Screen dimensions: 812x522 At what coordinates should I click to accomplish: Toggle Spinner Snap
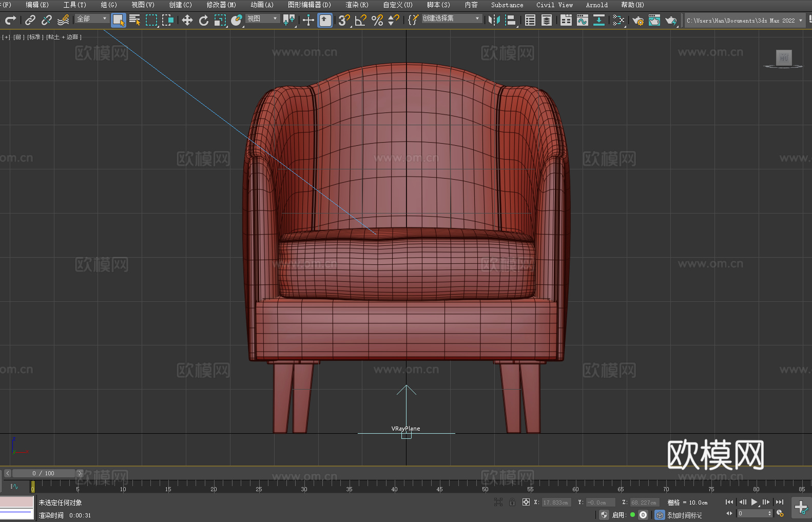coord(394,20)
